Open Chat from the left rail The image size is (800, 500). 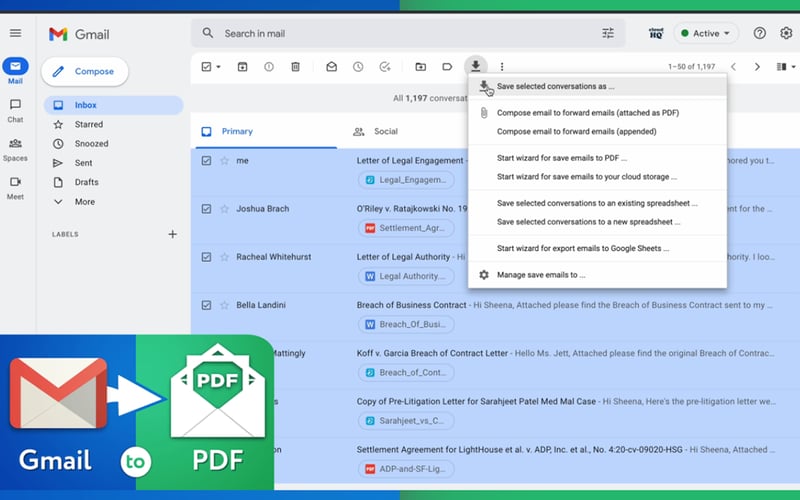click(x=15, y=105)
